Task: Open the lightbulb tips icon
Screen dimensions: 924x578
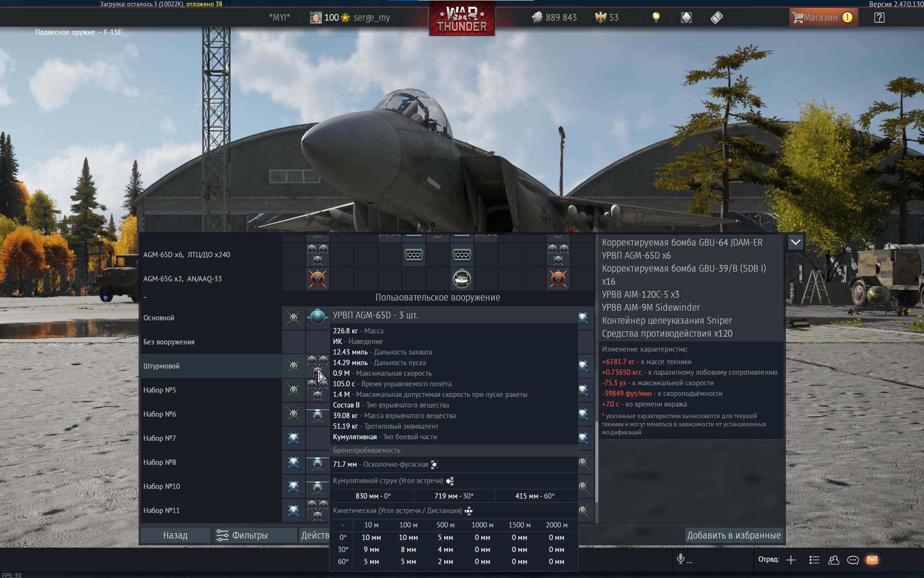Action: pyautogui.click(x=656, y=17)
